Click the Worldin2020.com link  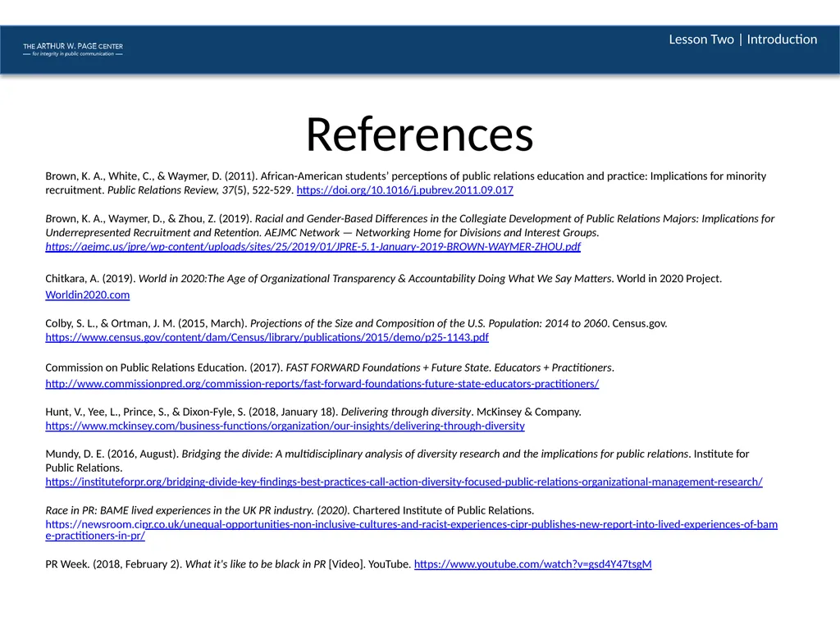(87, 295)
